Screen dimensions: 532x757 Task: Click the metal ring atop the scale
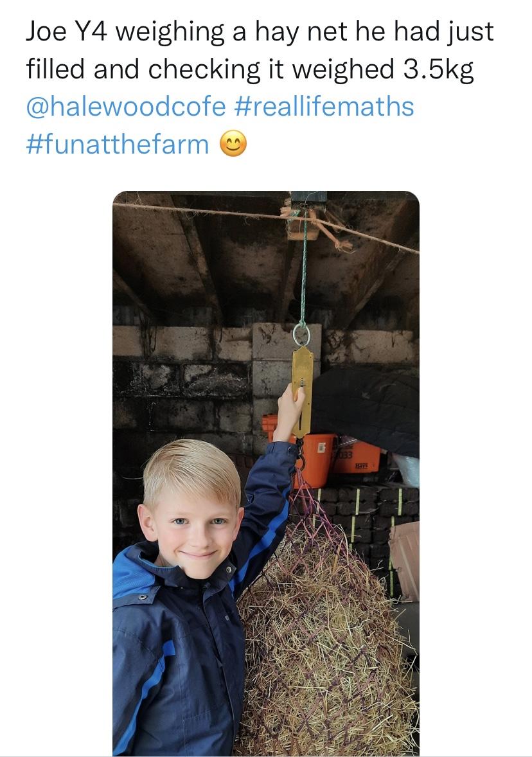(301, 335)
